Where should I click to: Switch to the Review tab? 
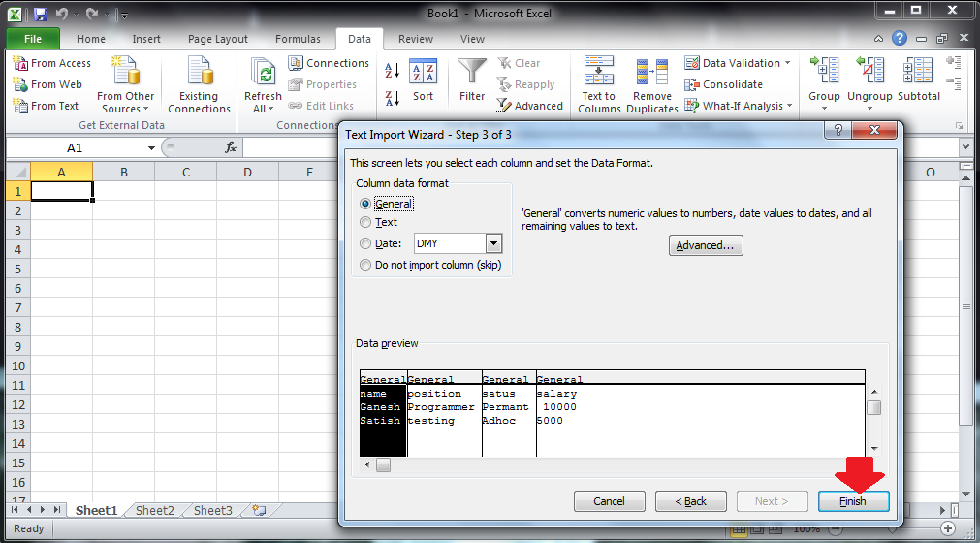tap(416, 39)
